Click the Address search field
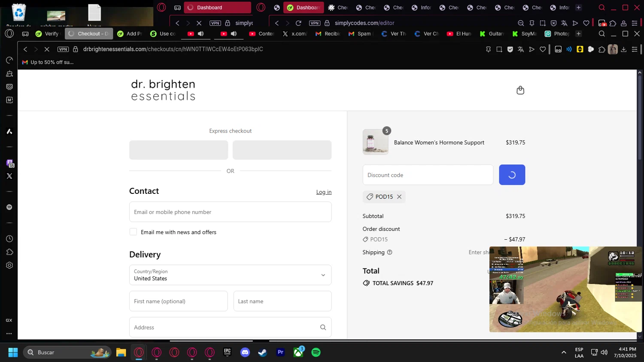 [230, 327]
